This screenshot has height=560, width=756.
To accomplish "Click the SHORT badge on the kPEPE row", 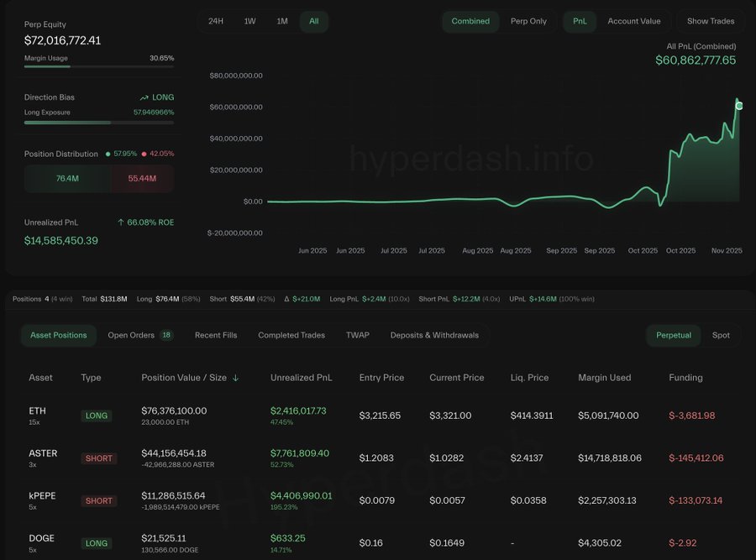I will 98,500.
